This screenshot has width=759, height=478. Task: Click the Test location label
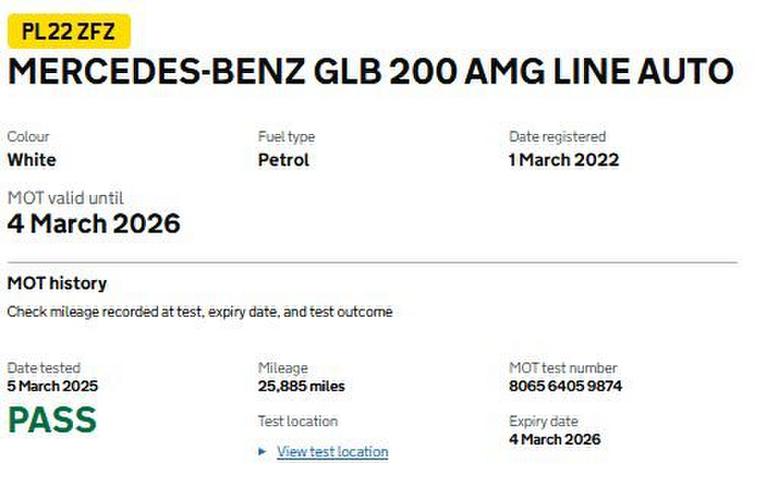point(298,421)
